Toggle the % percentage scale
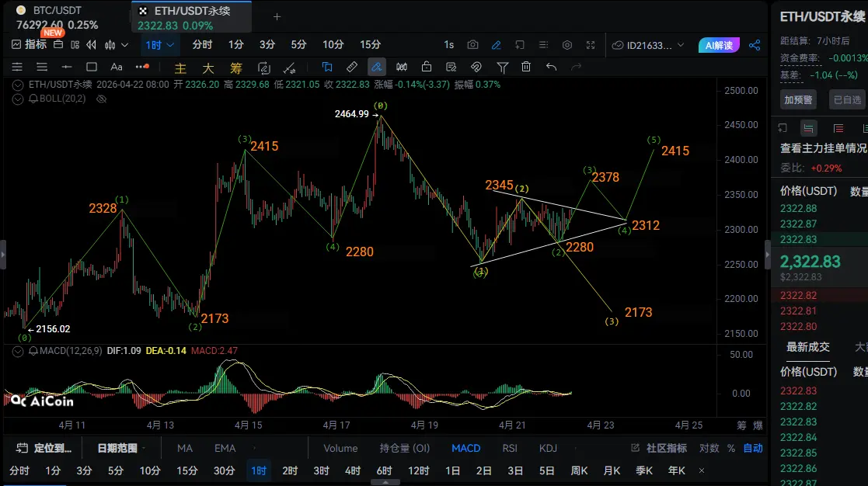 (731, 449)
